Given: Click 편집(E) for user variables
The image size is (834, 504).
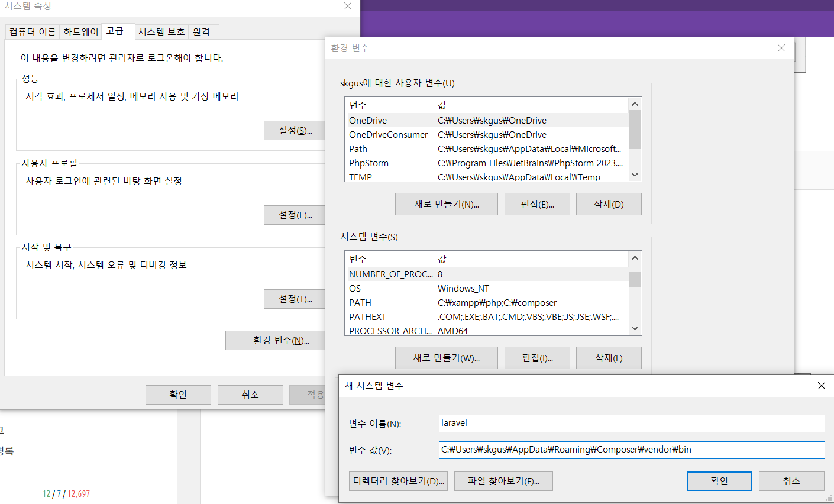Looking at the screenshot, I should tap(537, 204).
